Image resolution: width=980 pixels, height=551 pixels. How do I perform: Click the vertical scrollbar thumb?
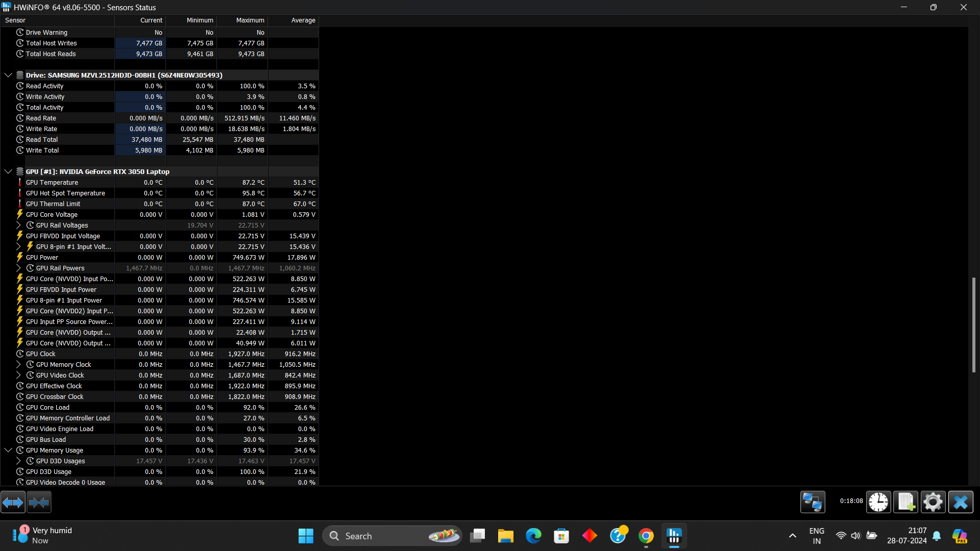point(974,325)
